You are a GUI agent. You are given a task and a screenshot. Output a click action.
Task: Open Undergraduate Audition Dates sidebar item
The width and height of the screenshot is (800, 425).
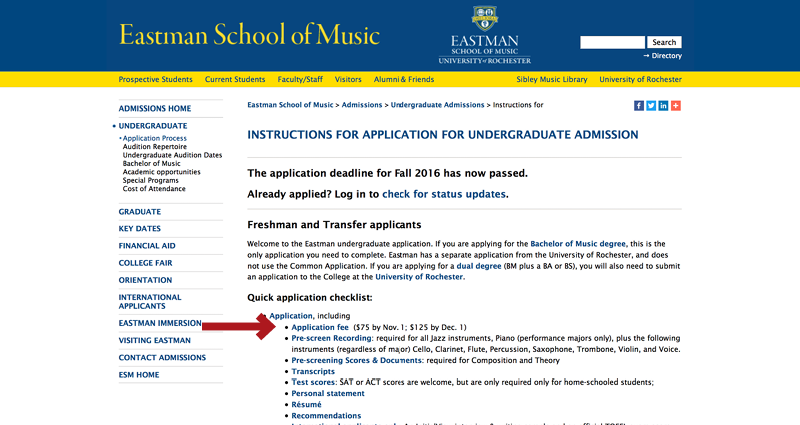tap(172, 155)
